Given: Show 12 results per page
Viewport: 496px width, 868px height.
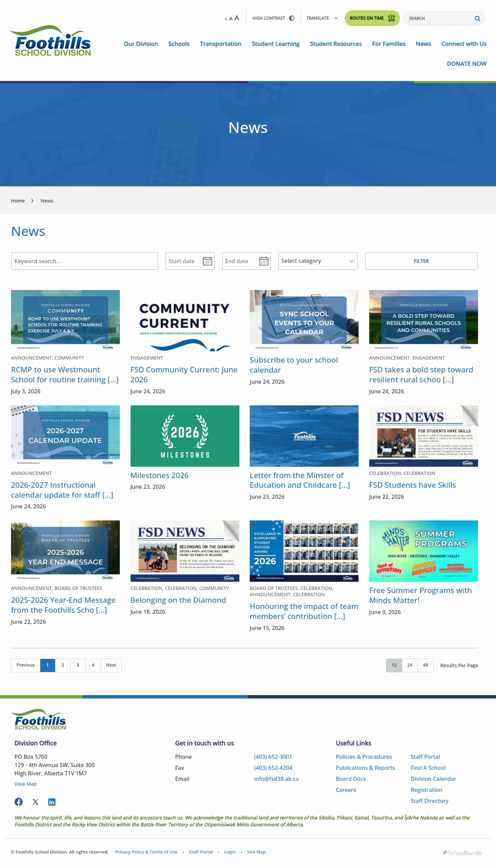Looking at the screenshot, I should tap(394, 665).
